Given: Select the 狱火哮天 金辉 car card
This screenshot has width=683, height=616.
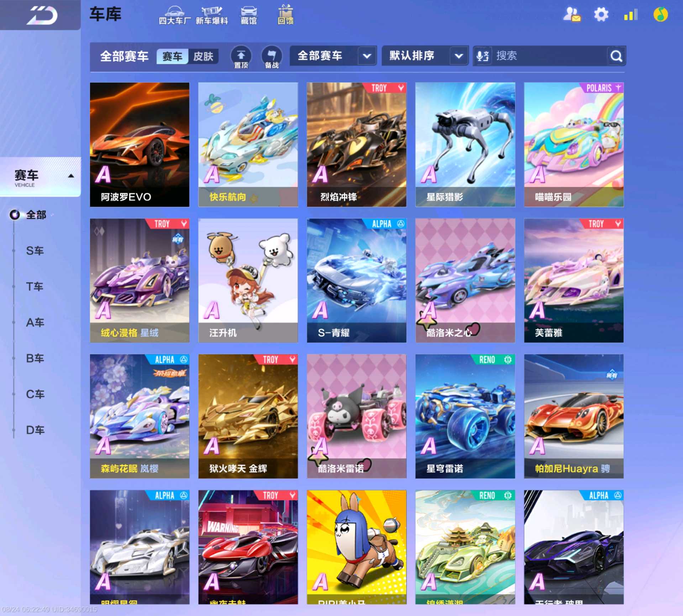Looking at the screenshot, I should 248,416.
